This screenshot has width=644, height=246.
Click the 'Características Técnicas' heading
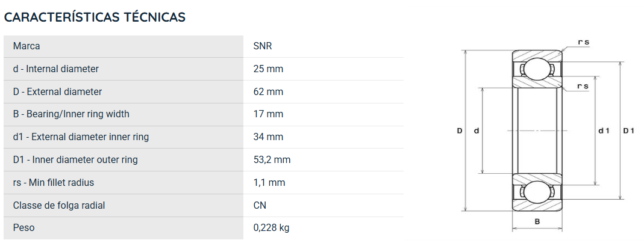pos(95,17)
